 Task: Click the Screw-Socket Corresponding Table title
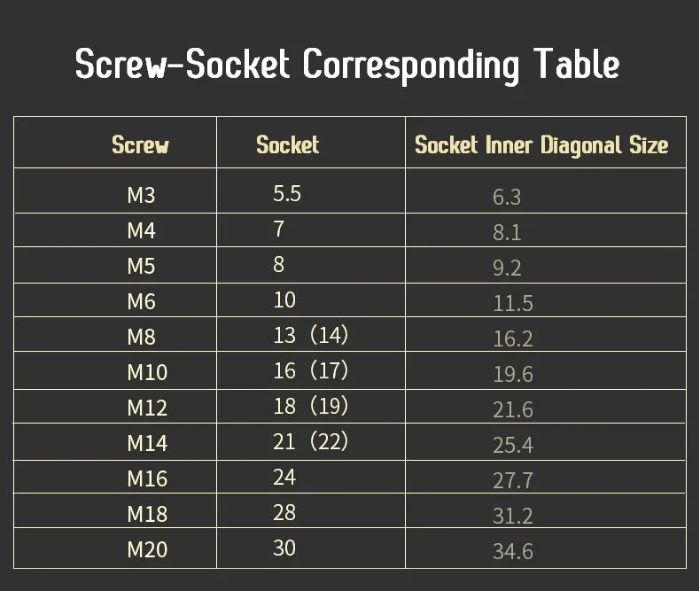(346, 65)
